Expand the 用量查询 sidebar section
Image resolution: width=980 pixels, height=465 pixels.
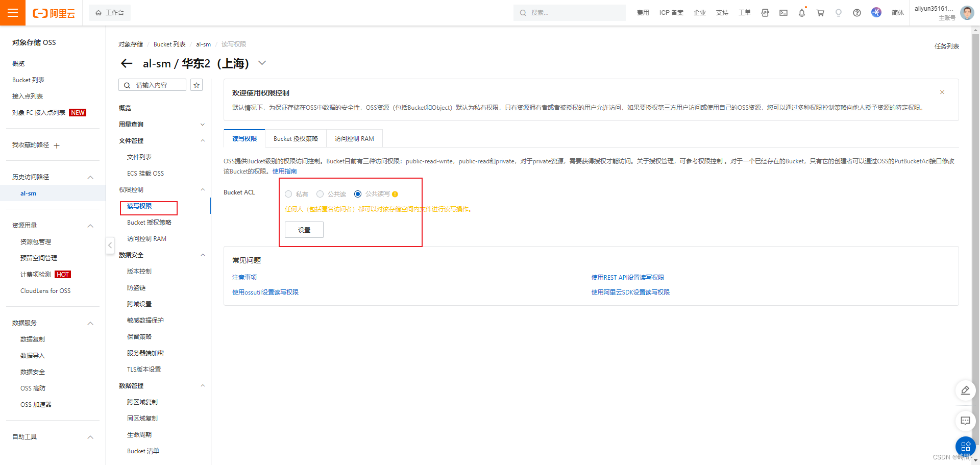pyautogui.click(x=203, y=124)
